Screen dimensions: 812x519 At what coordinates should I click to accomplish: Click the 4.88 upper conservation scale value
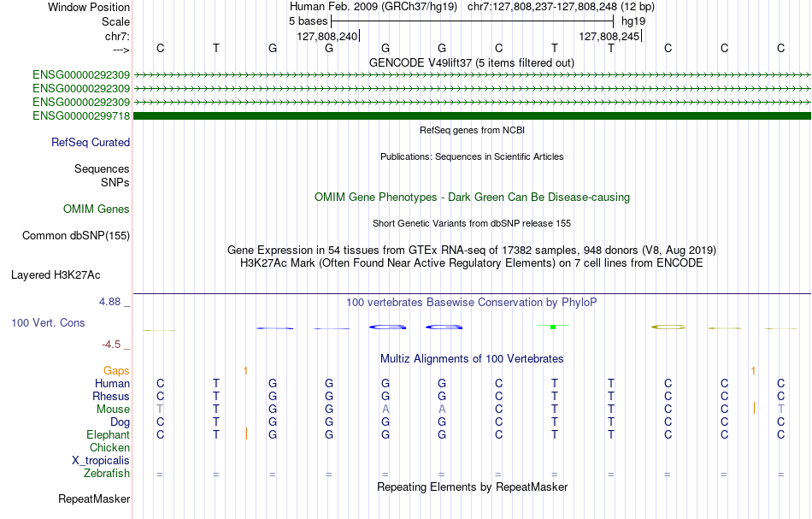click(110, 302)
